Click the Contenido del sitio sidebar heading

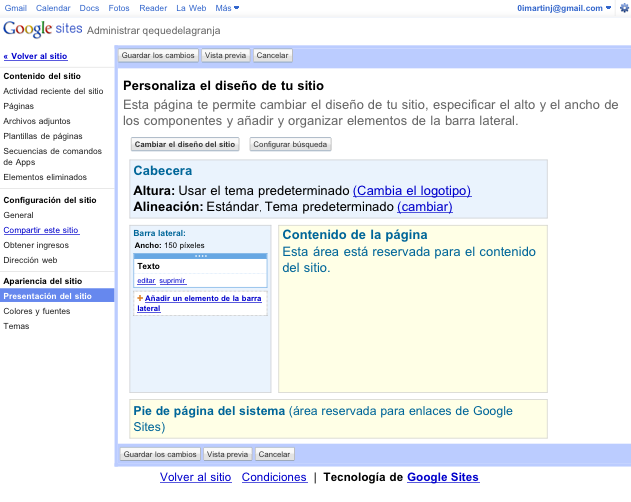pos(42,76)
